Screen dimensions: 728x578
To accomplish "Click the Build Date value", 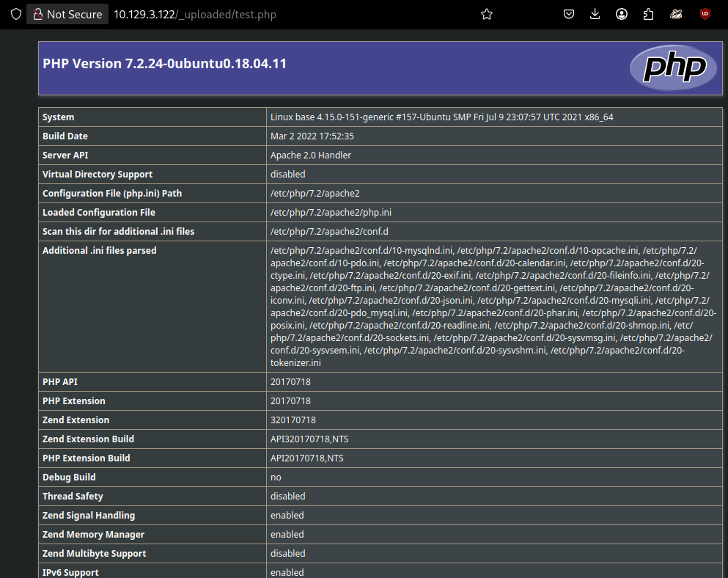I will click(312, 136).
